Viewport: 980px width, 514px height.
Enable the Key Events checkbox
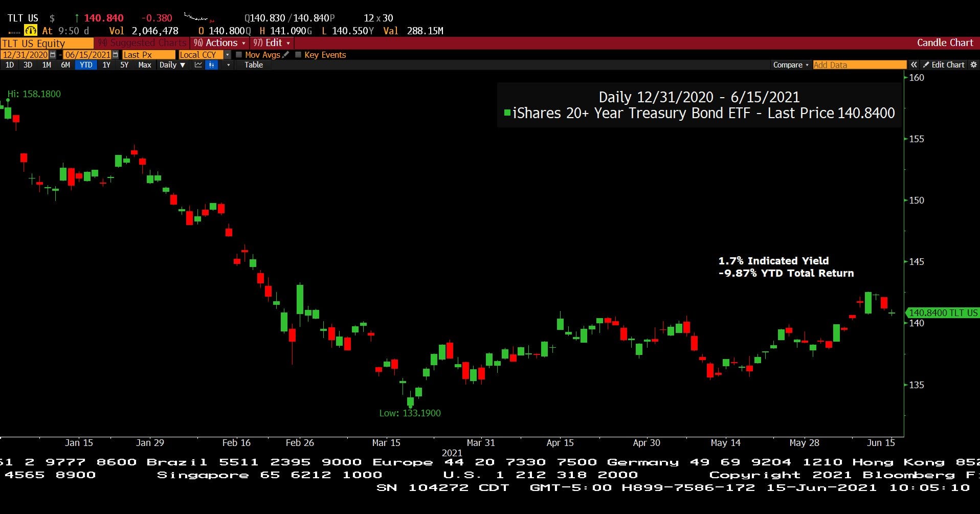[x=298, y=55]
